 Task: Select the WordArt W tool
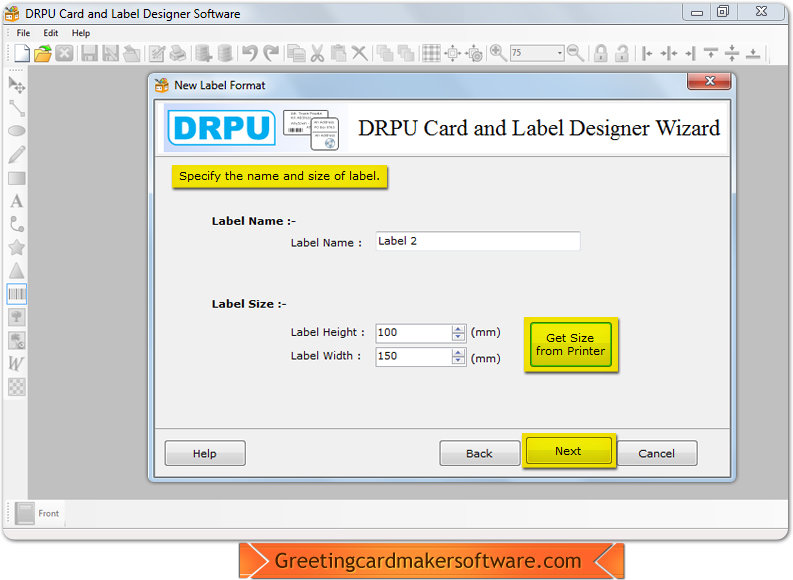[17, 364]
